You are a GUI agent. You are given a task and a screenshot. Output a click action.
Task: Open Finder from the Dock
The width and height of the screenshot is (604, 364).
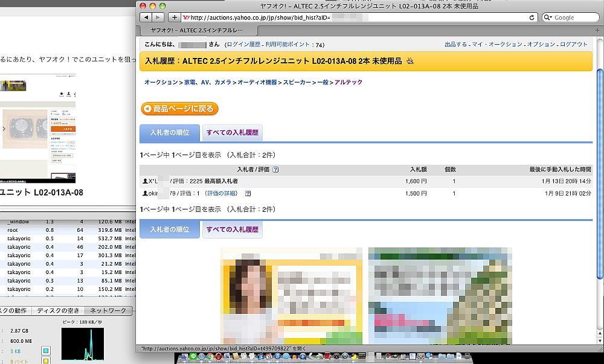[x=184, y=357]
